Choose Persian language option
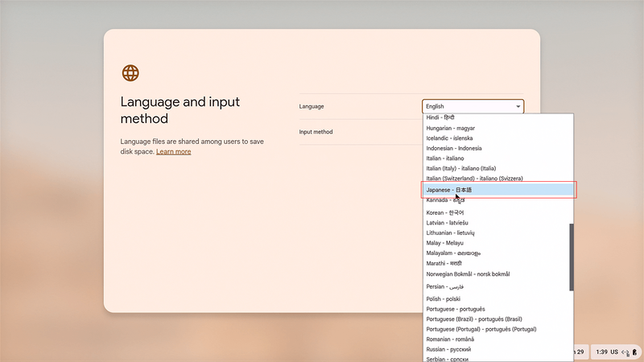The image size is (644, 362). pos(497,286)
